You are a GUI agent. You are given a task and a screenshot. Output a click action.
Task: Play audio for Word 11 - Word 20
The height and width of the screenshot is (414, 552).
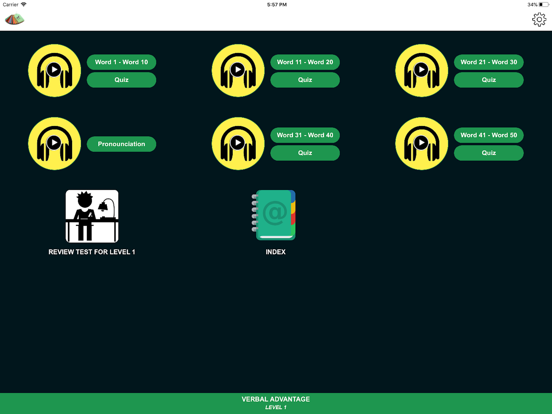[x=238, y=70]
